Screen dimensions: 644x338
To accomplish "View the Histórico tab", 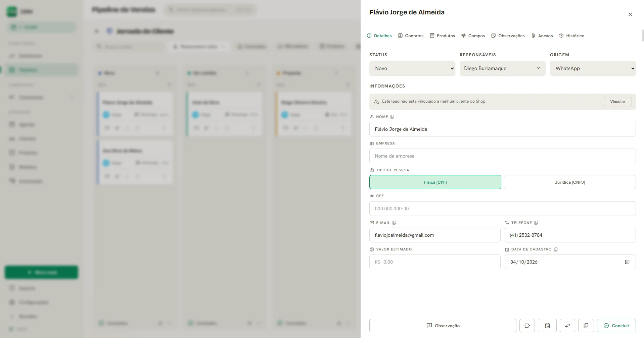I will coord(572,36).
